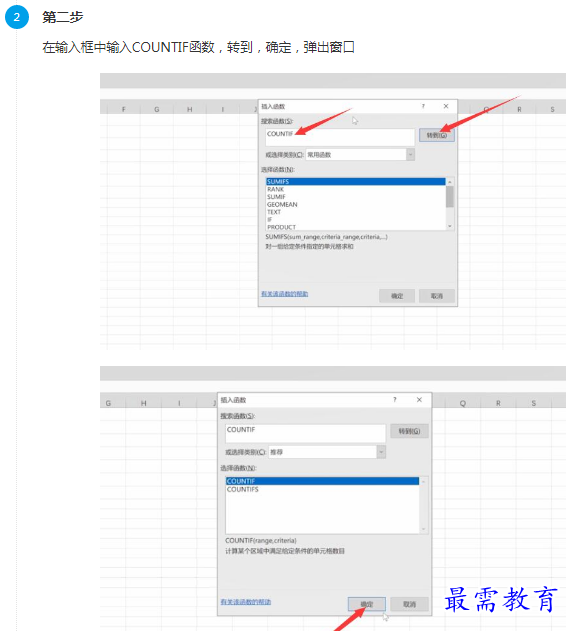Click OK button in lower dialog
Viewport: 566px width, 631px height.
367,604
